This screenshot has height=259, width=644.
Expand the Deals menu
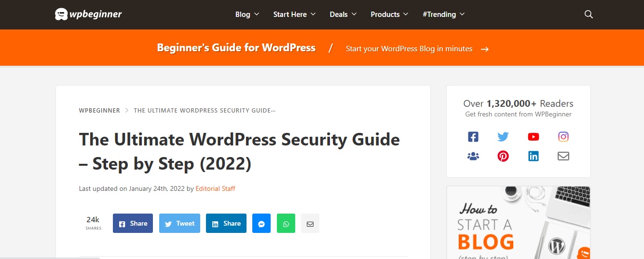(343, 14)
